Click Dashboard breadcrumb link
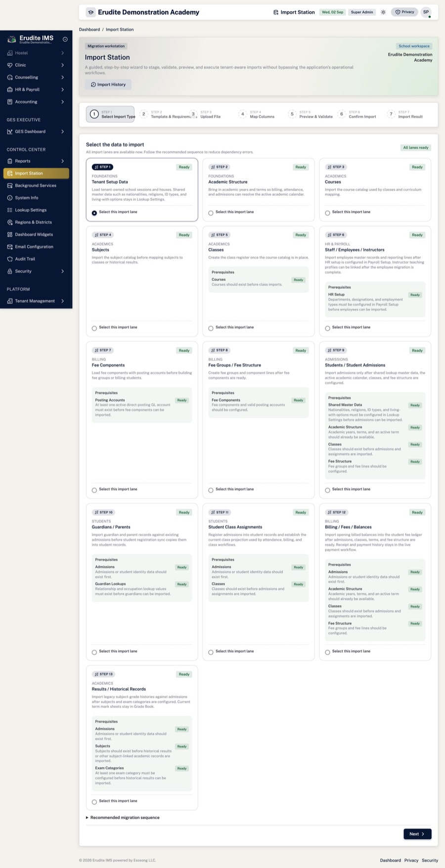 pos(89,30)
